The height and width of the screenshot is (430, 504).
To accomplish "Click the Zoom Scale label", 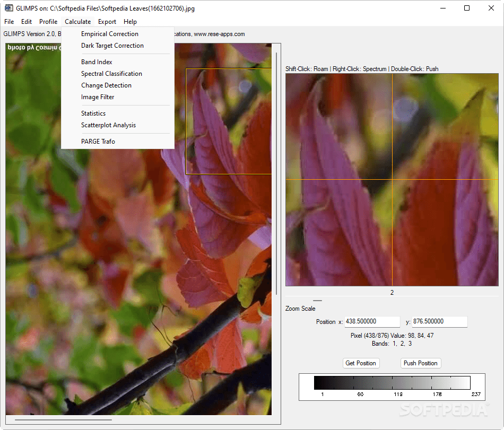I will pos(300,309).
